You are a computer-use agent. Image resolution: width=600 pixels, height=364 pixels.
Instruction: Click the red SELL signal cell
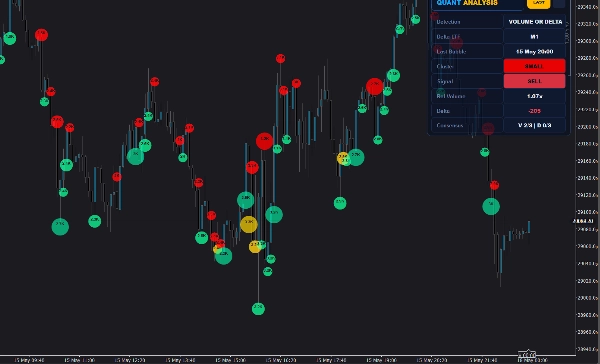(535, 81)
